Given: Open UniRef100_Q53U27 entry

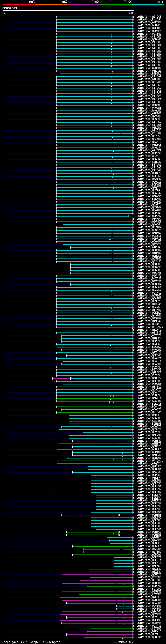Looking at the screenshot, I should [149, 429].
